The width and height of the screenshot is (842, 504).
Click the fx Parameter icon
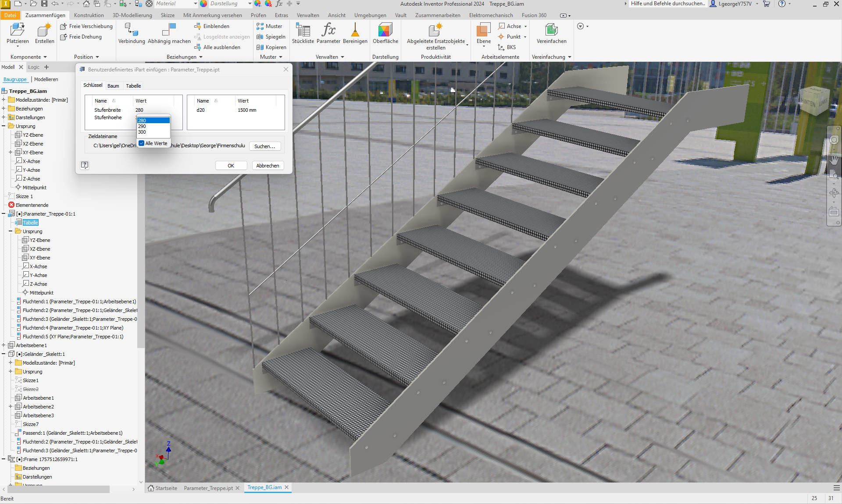pyautogui.click(x=328, y=31)
